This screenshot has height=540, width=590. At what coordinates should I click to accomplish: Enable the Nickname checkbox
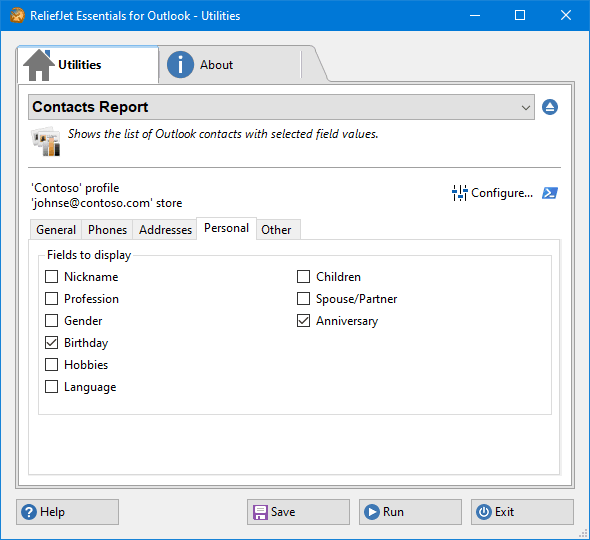[x=52, y=277]
